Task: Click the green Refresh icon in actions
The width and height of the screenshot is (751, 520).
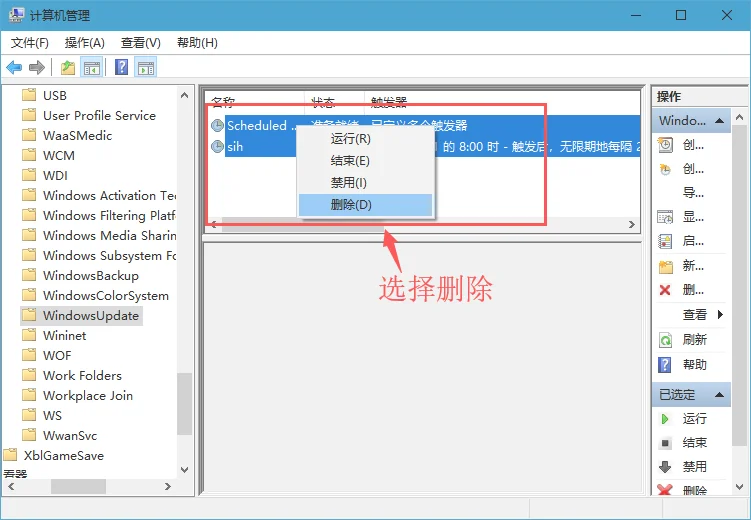Action: click(x=665, y=340)
